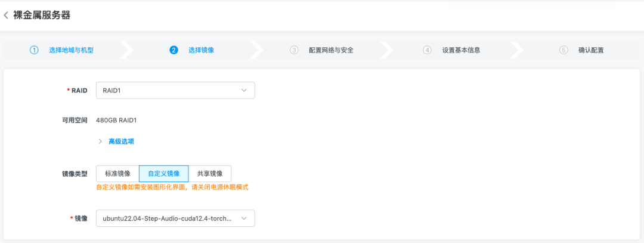Go to the 确认配置 step
This screenshot has width=644, height=243.
click(x=591, y=50)
